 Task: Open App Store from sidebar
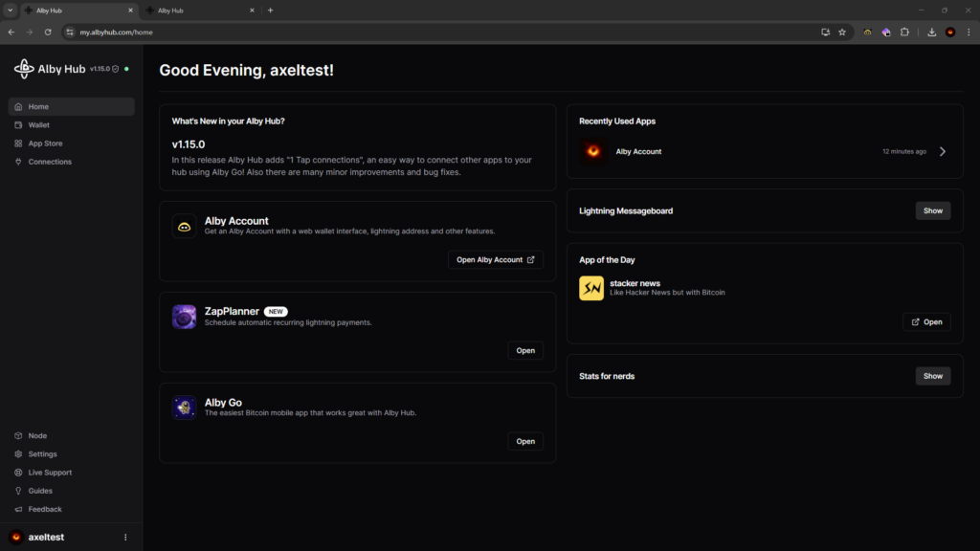[45, 143]
